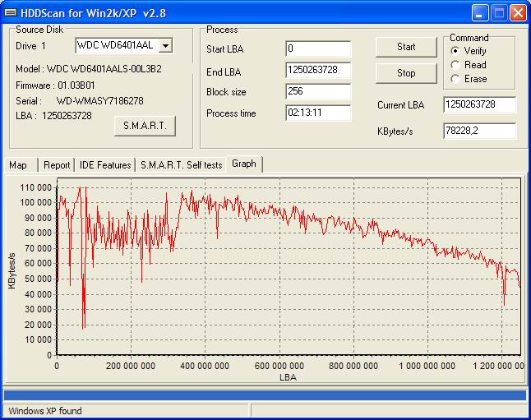Click the 110 000 y-axis label
This screenshot has width=531, height=420.
tap(36, 187)
